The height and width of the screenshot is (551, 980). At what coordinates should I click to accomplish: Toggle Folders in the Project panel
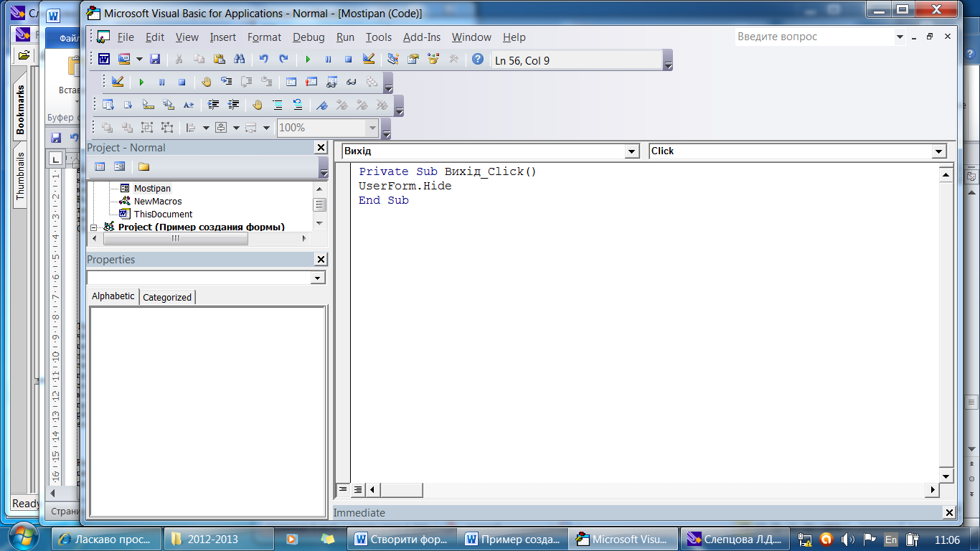tap(143, 166)
